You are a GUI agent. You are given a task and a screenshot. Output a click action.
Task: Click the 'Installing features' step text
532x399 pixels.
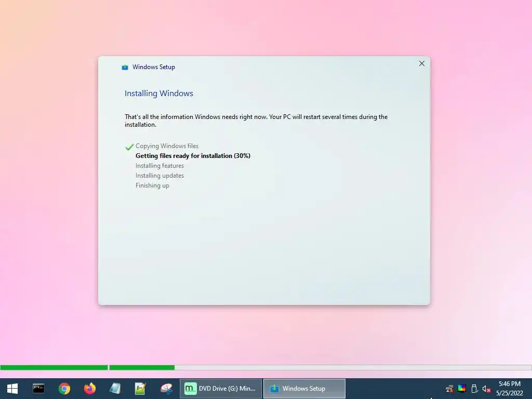pos(160,166)
